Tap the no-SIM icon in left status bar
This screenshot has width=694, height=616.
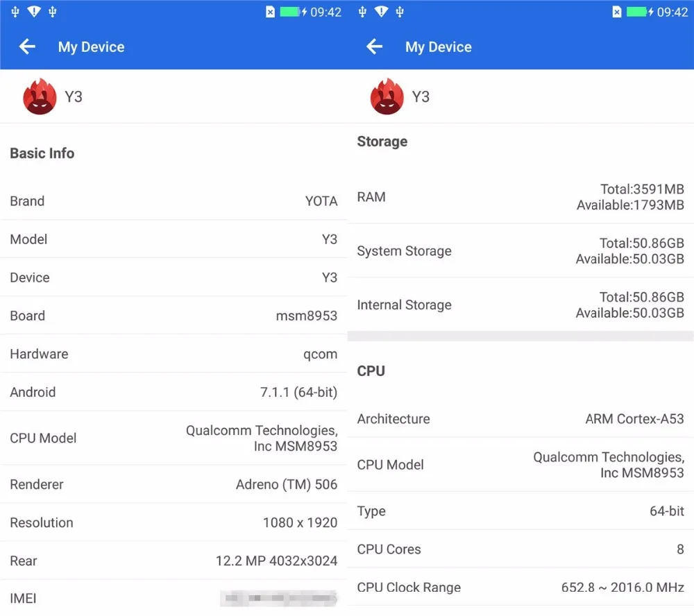pos(270,12)
